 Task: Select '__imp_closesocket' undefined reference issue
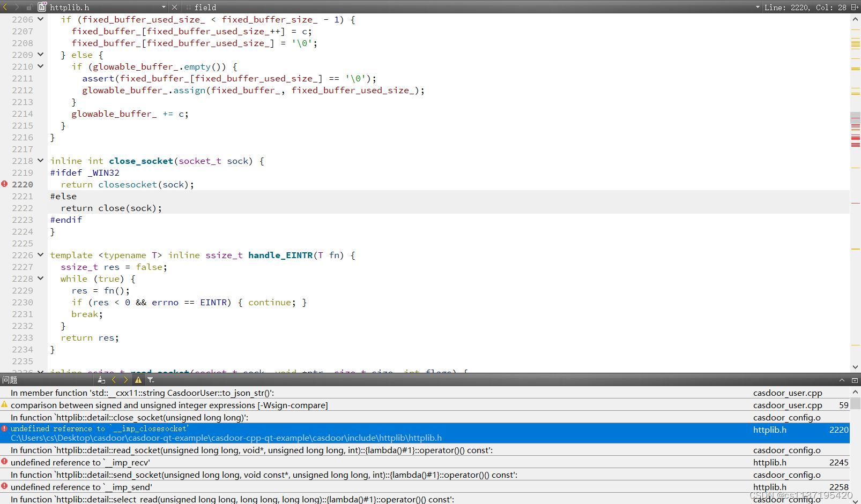[425, 433]
